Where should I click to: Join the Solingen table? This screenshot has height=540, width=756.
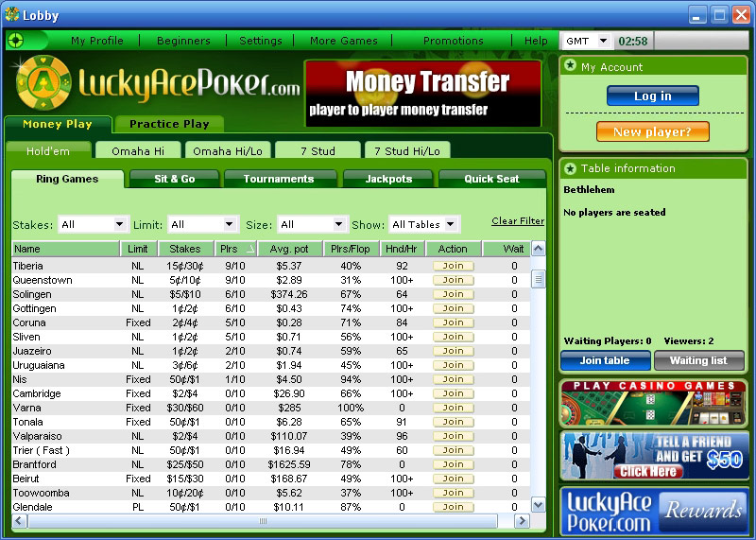(454, 294)
